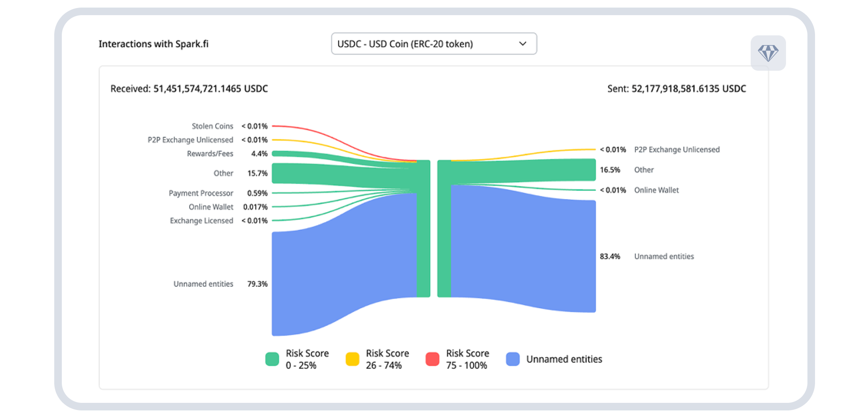Viewport: 868px width, 418px height.
Task: Select received P2P Exchange Unlicensed label
Action: tap(190, 140)
